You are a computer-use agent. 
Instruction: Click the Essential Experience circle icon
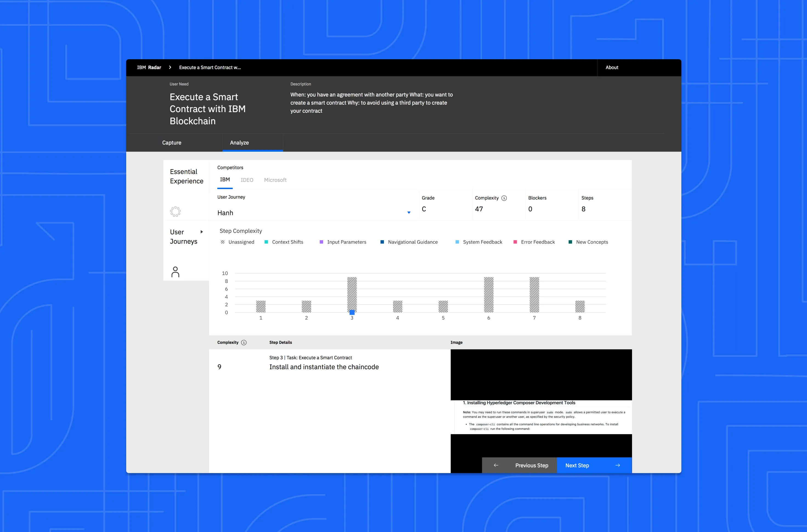click(175, 211)
